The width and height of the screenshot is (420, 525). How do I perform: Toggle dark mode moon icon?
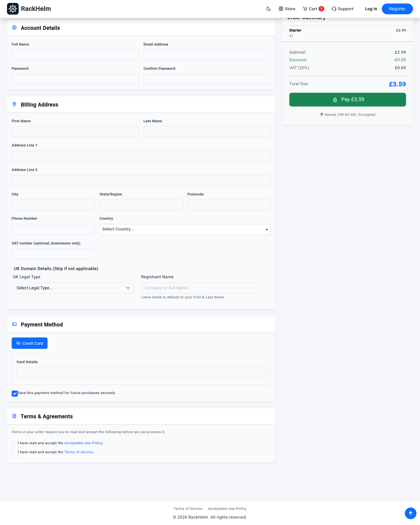click(x=269, y=9)
